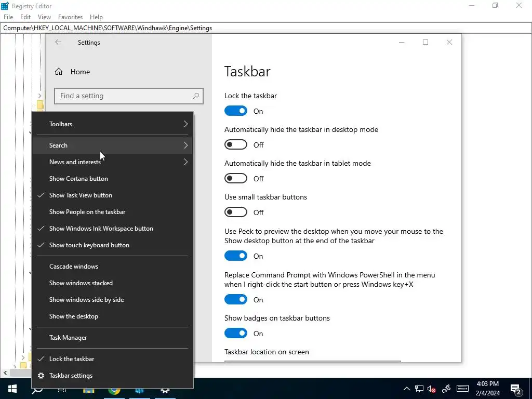
Task: Turn off Show badges on taskbar buttons
Action: (236, 333)
